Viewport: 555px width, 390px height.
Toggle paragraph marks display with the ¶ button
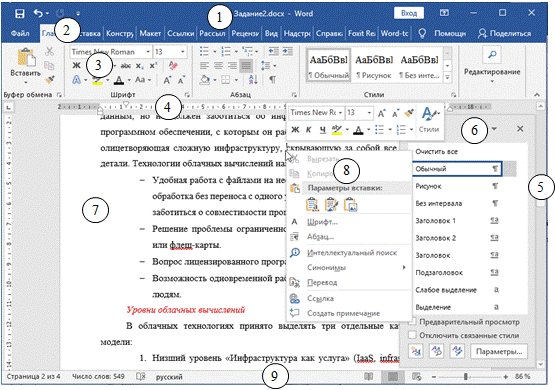pos(272,80)
